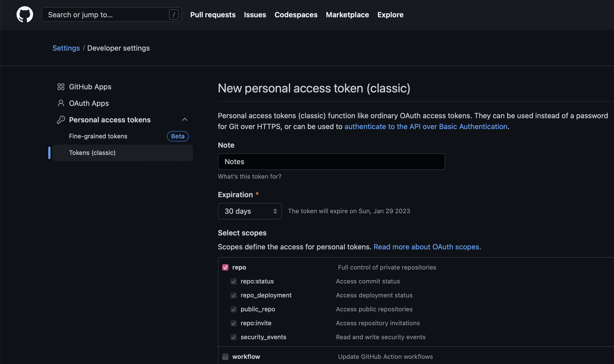Click the 'Select scopes' heading
The height and width of the screenshot is (364, 614).
(242, 233)
